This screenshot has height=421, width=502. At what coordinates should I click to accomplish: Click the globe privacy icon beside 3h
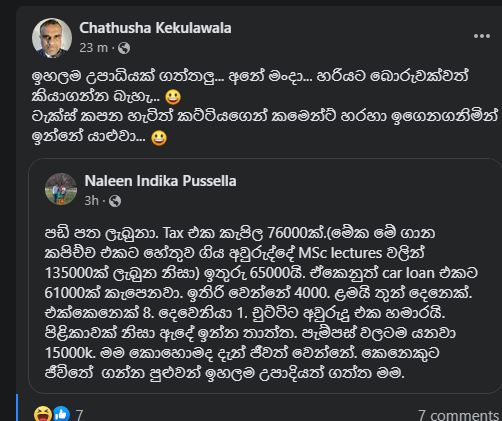(x=115, y=201)
